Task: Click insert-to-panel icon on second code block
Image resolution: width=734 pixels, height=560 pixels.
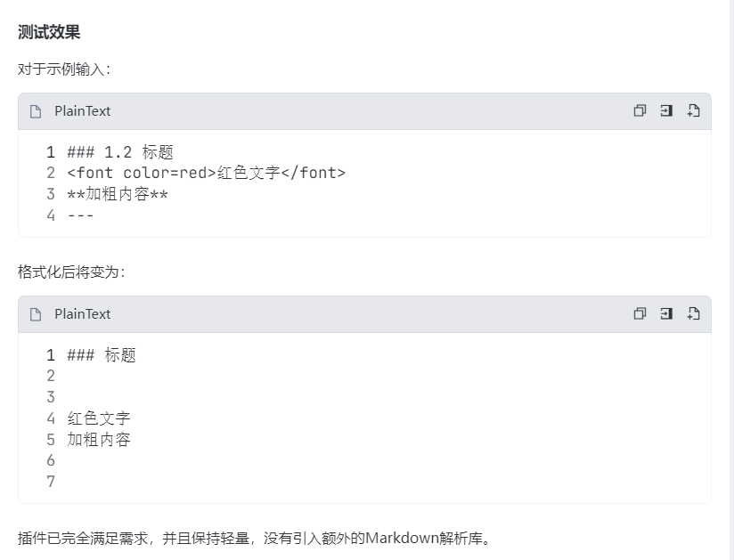Action: pyautogui.click(x=666, y=314)
